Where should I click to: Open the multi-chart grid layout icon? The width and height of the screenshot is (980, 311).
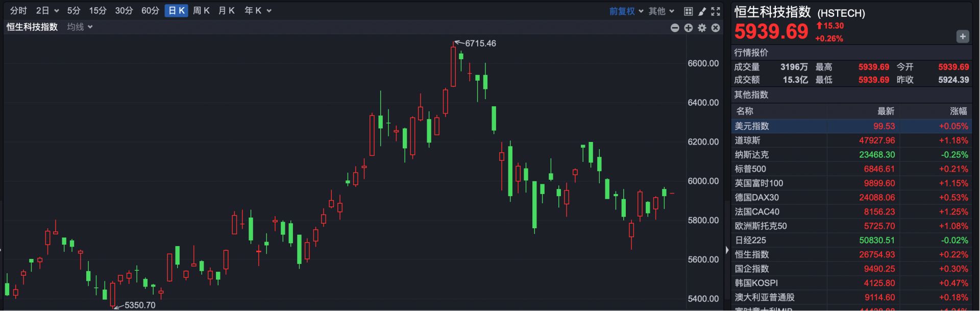[x=688, y=11]
